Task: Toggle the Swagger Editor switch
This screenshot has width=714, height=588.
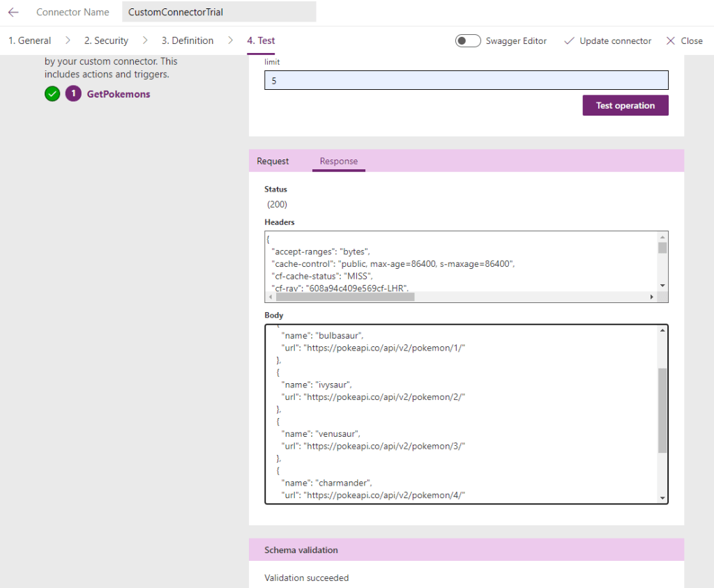Action: pyautogui.click(x=467, y=41)
